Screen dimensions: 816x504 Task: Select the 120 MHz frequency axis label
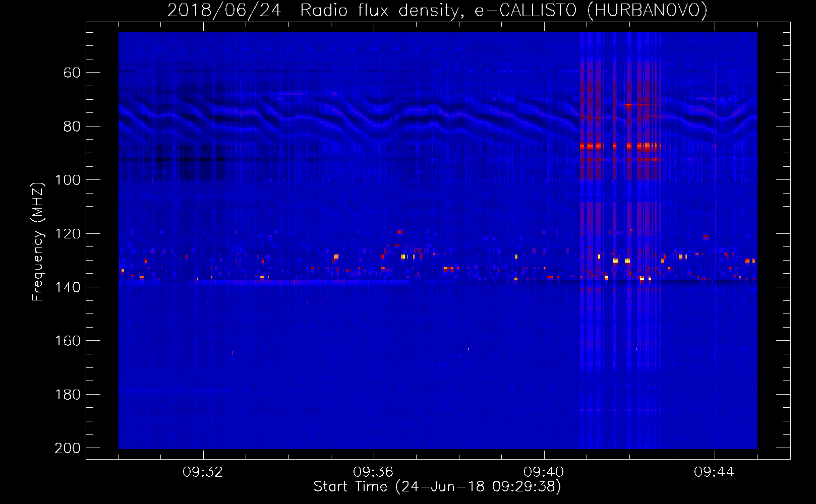point(68,234)
